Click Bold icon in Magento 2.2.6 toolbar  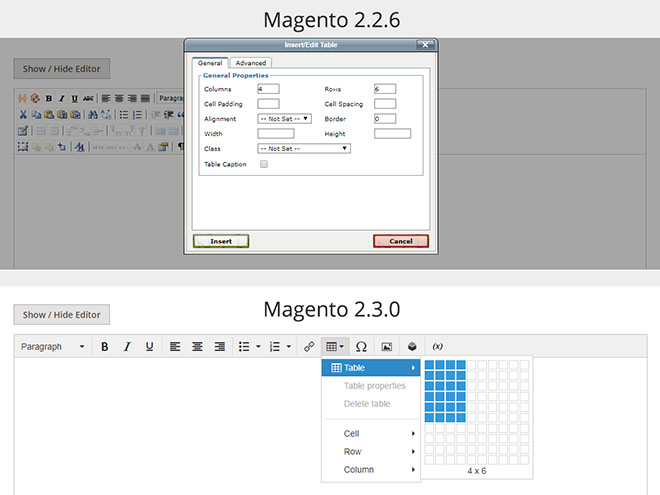pyautogui.click(x=49, y=98)
